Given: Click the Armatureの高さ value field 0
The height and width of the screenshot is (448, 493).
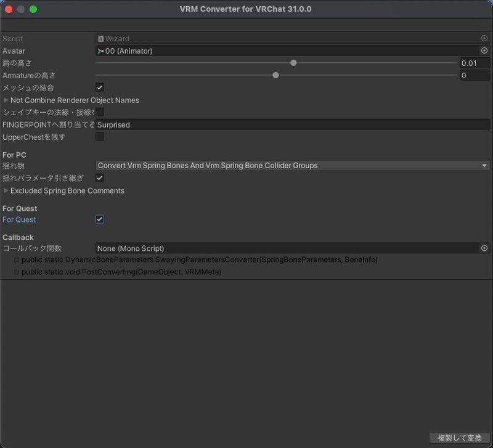Looking at the screenshot, I should click(475, 75).
